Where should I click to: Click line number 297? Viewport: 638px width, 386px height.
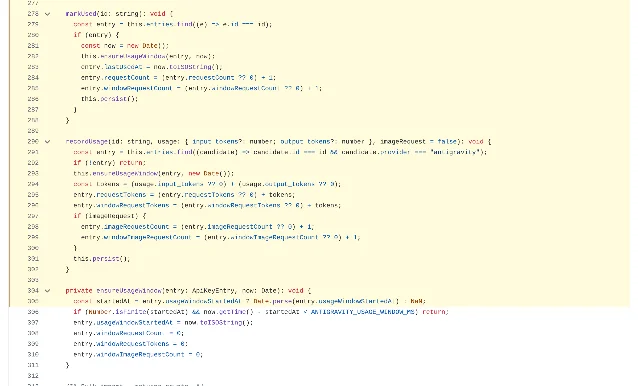33,216
